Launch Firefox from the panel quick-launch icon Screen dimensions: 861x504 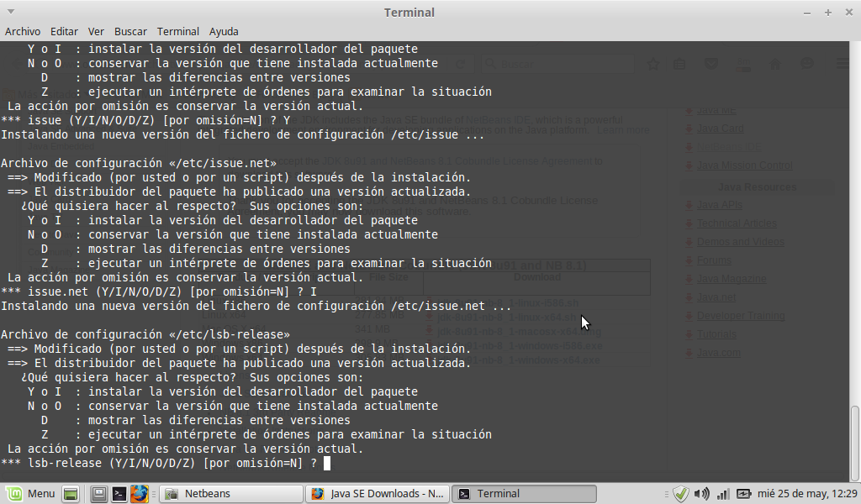140,494
